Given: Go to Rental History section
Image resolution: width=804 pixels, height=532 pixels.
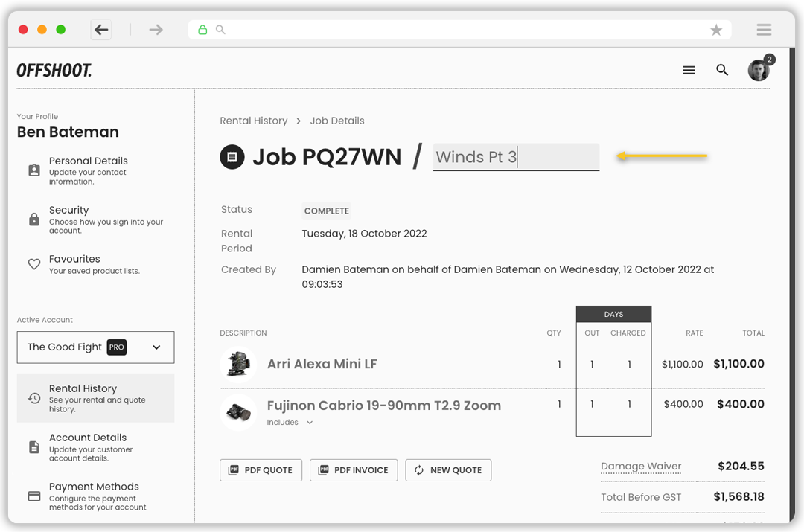Looking at the screenshot, I should click(95, 398).
